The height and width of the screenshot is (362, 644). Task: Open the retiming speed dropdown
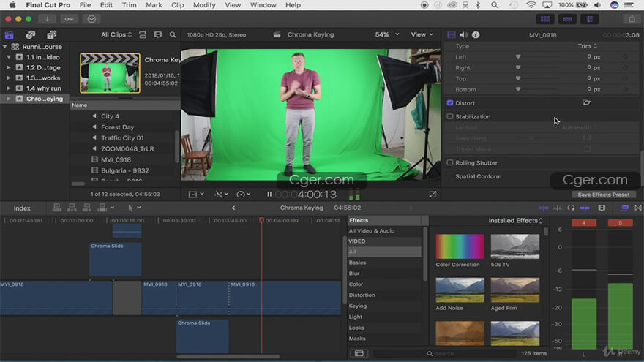pos(244,195)
